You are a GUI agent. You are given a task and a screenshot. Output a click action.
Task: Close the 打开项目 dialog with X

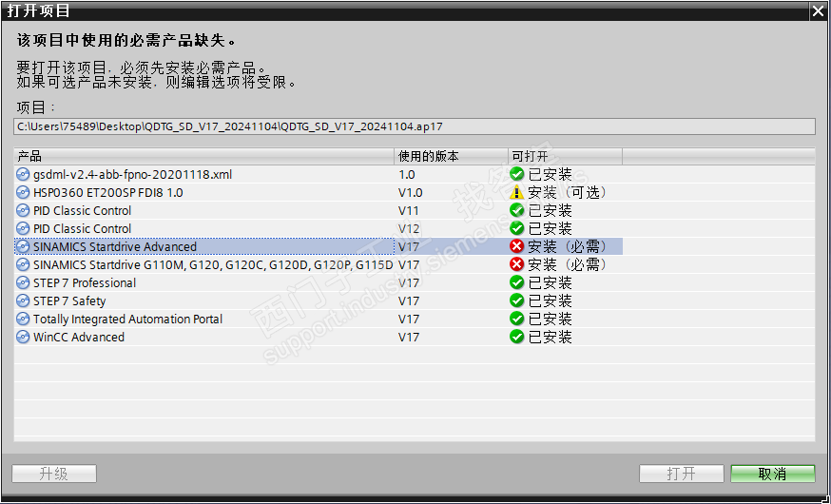click(x=818, y=11)
